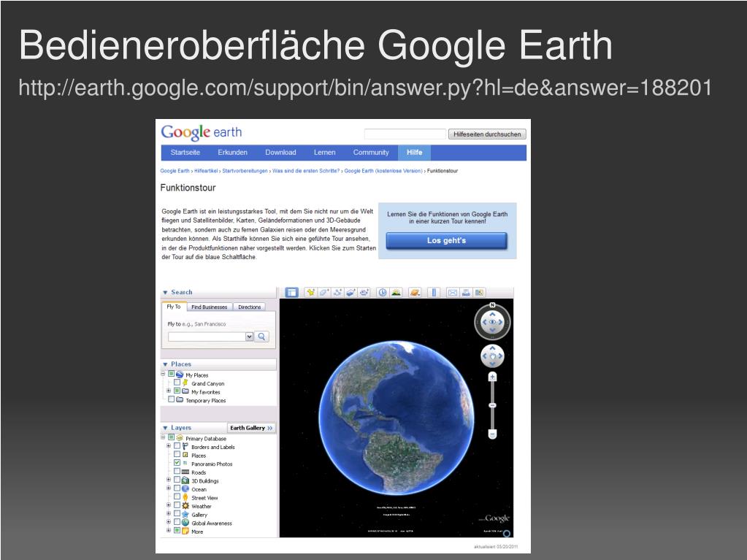Image resolution: width=747 pixels, height=560 pixels.
Task: Collapse the Search panel triangle
Action: [165, 293]
